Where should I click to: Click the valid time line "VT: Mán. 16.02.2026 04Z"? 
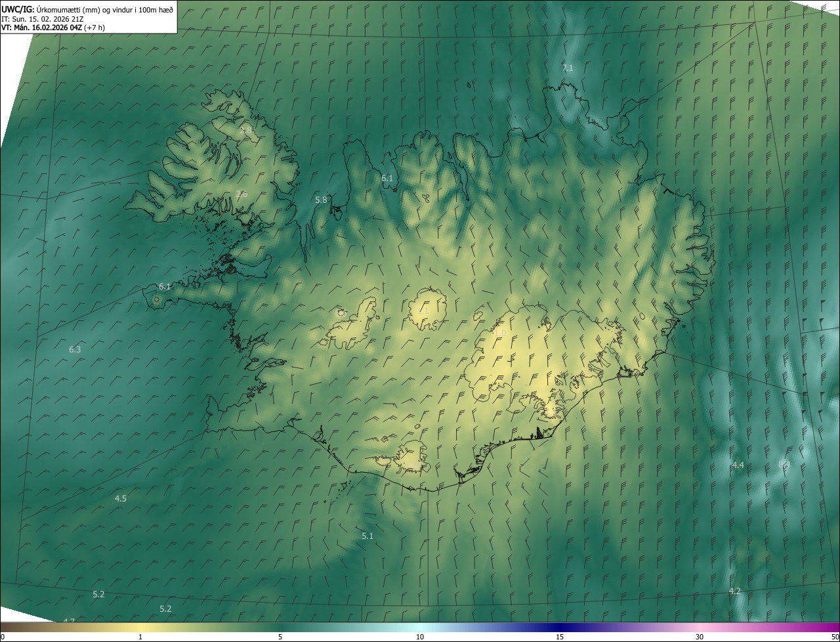43,28
